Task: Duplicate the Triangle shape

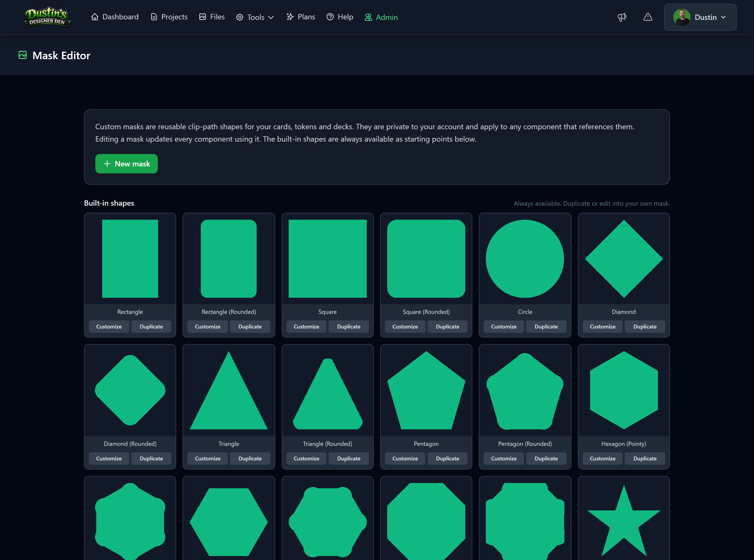Action: 250,458
